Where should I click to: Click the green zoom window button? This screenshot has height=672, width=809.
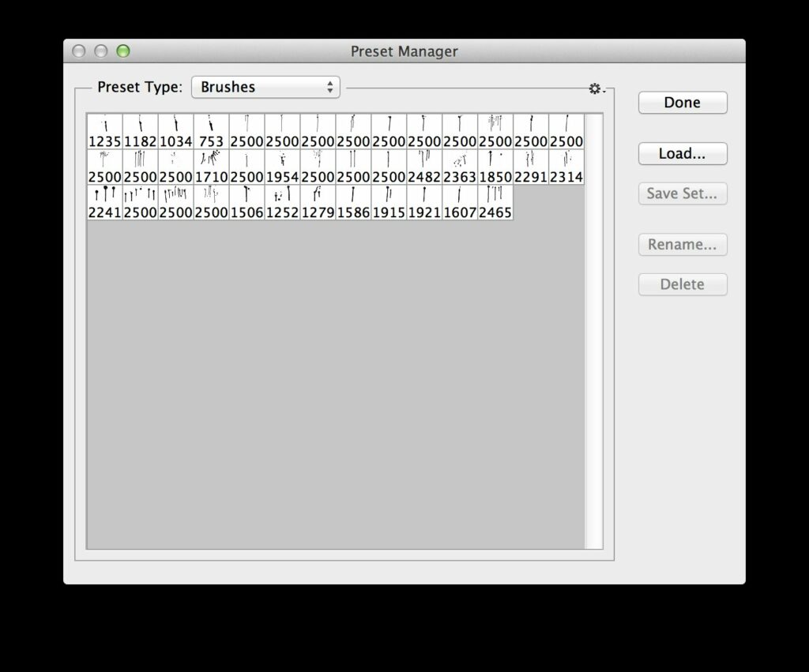[122, 51]
